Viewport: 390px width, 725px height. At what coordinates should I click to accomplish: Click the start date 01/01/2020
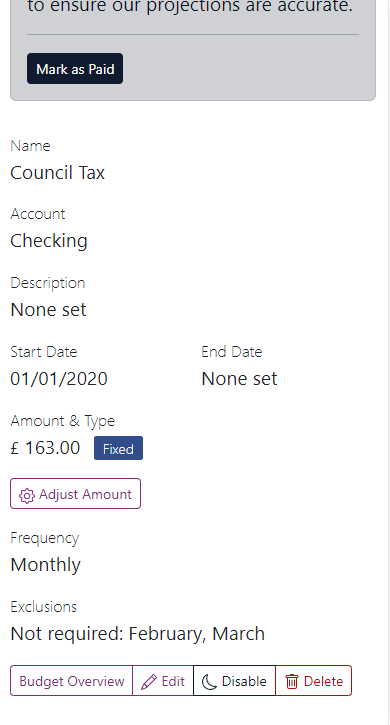[59, 379]
